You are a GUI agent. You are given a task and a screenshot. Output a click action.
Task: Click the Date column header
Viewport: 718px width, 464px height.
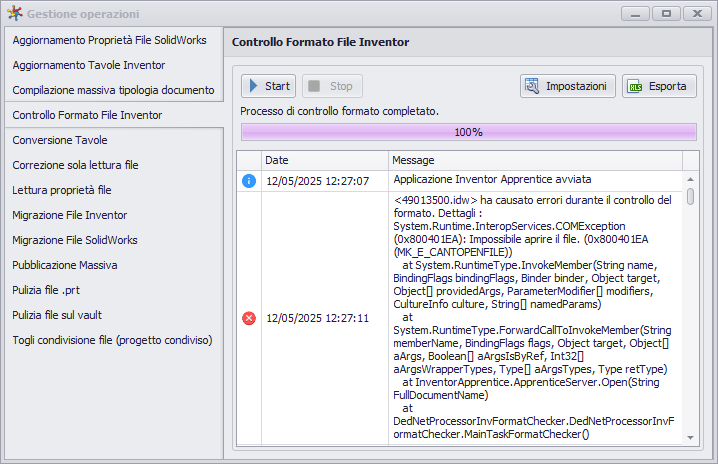pos(325,160)
